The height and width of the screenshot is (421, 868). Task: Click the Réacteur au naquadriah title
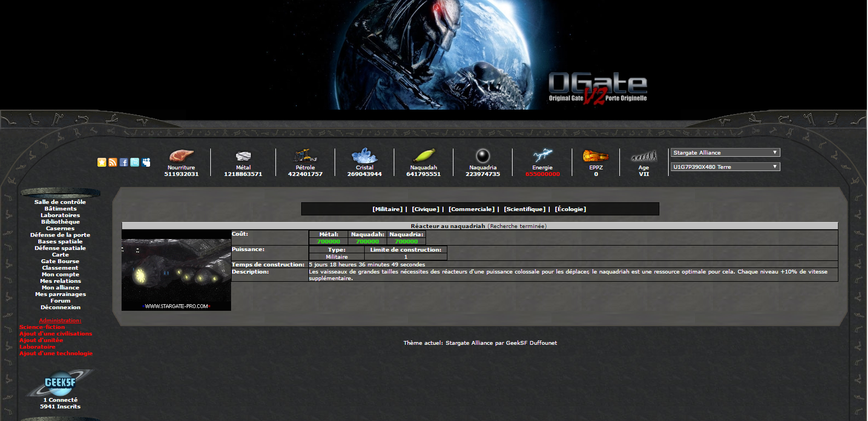pos(448,226)
